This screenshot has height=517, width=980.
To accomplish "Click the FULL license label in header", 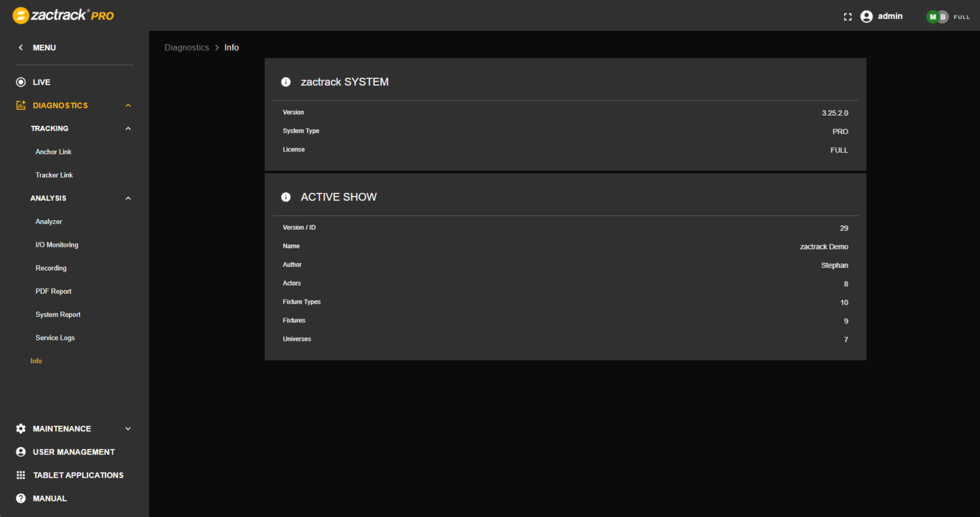I will [962, 17].
